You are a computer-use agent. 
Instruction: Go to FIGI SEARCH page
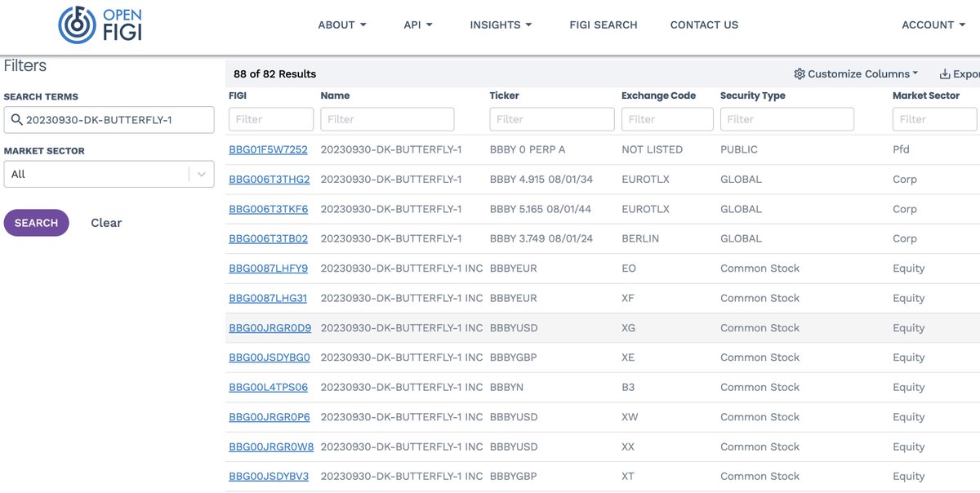pos(604,24)
